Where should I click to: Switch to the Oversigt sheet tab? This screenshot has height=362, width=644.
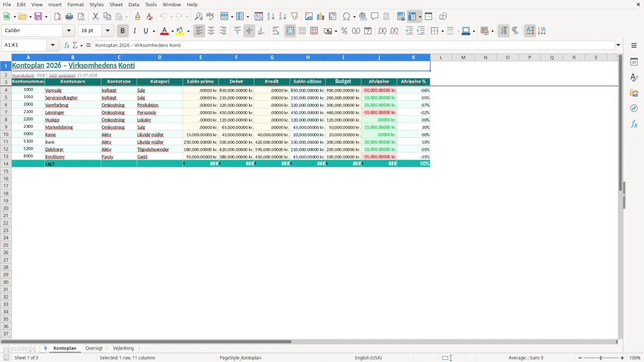[x=94, y=348]
